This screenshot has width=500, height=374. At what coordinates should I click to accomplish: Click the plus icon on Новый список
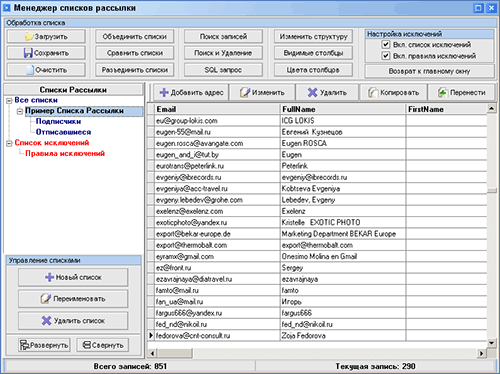click(49, 277)
